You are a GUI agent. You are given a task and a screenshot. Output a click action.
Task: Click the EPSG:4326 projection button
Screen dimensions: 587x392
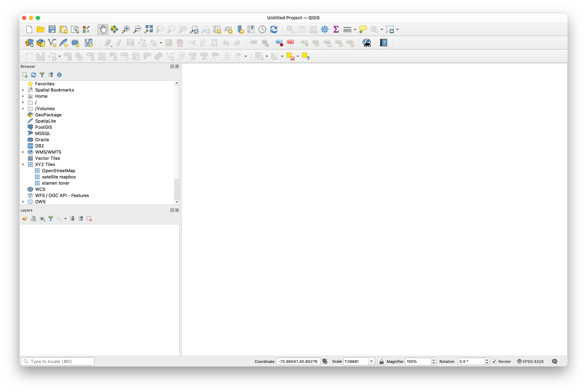(x=530, y=361)
